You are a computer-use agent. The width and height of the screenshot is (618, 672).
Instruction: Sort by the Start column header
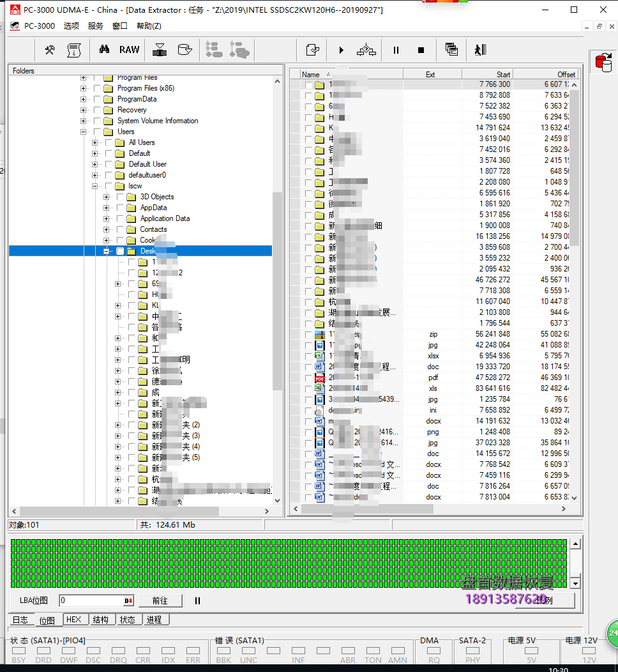tap(487, 75)
